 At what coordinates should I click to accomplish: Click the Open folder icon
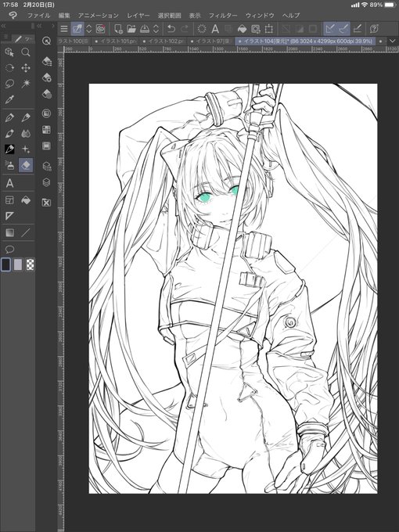click(131, 29)
